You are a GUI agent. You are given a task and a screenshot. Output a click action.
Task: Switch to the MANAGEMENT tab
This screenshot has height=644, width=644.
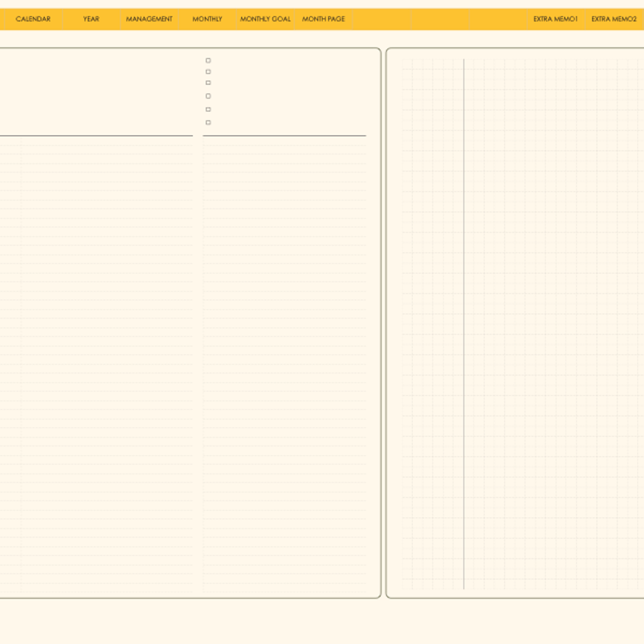(149, 19)
